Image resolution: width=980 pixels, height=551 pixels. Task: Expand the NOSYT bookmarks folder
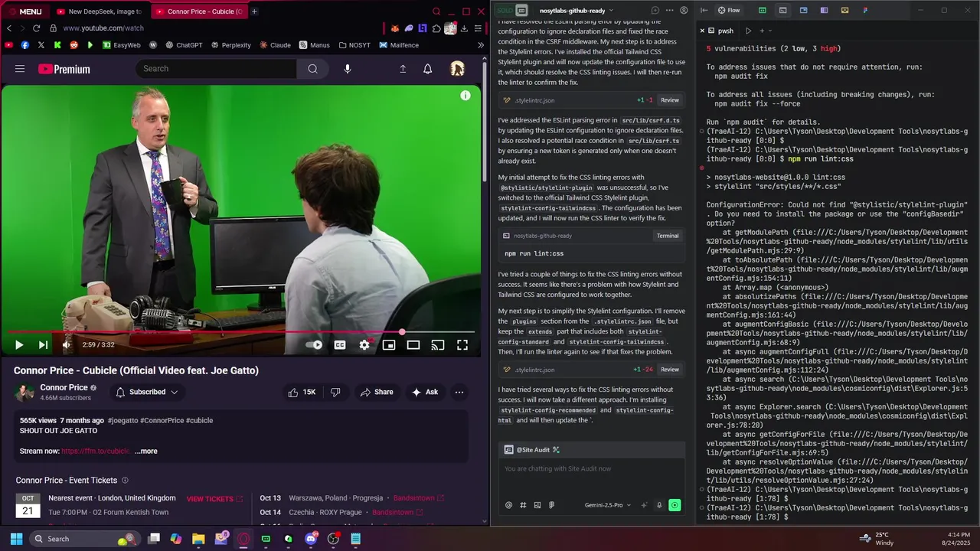(x=354, y=45)
